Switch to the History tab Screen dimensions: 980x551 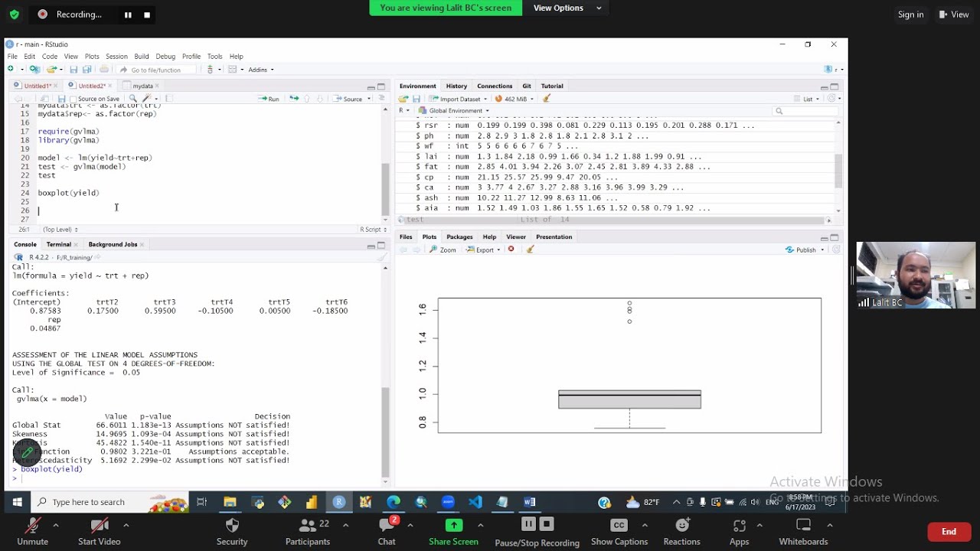click(x=456, y=86)
